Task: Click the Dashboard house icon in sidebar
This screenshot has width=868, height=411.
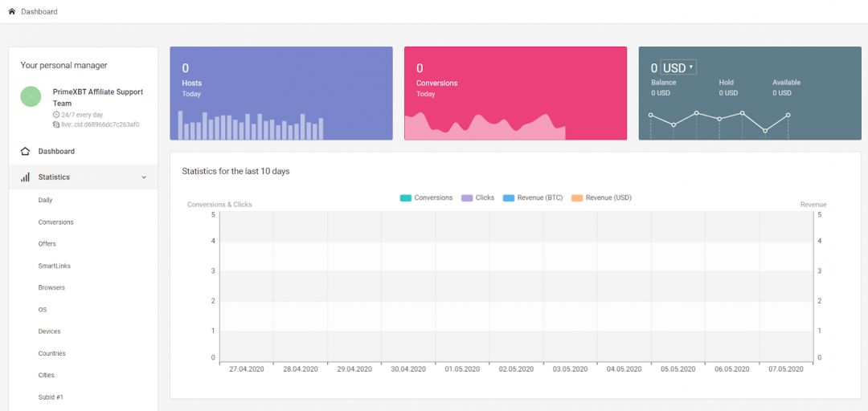Action: [25, 152]
